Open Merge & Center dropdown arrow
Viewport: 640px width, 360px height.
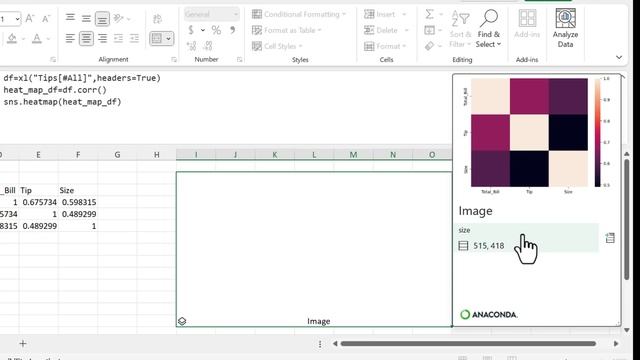tap(169, 38)
